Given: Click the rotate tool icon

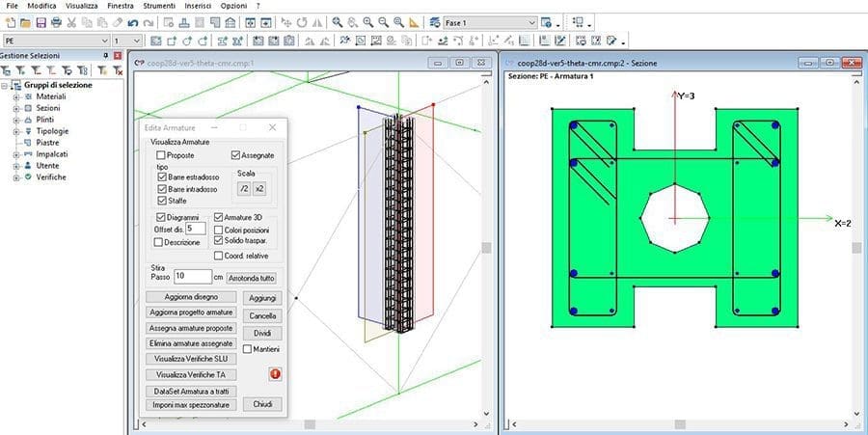Looking at the screenshot, I should pyautogui.click(x=302, y=23).
